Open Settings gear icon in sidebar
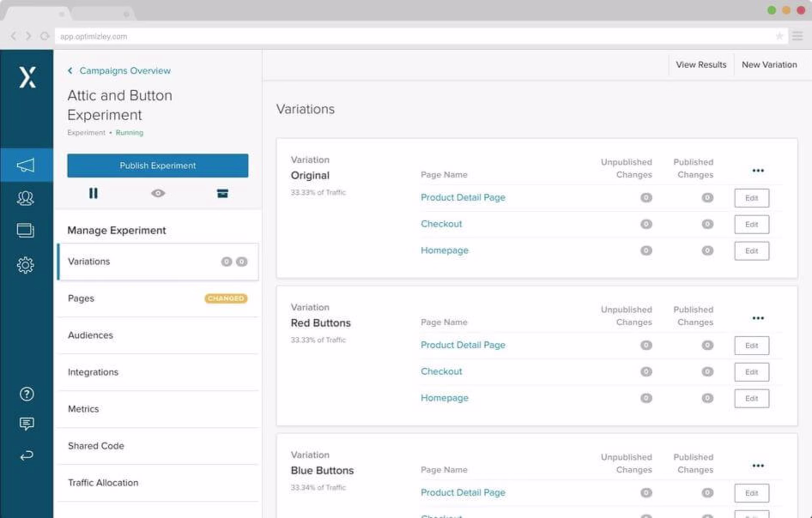812x518 pixels. click(x=26, y=265)
